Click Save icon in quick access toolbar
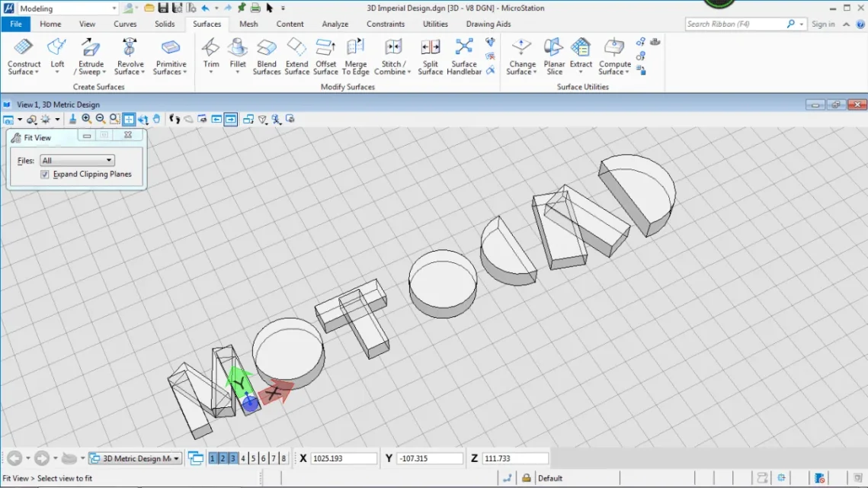868x488 pixels. (x=163, y=8)
